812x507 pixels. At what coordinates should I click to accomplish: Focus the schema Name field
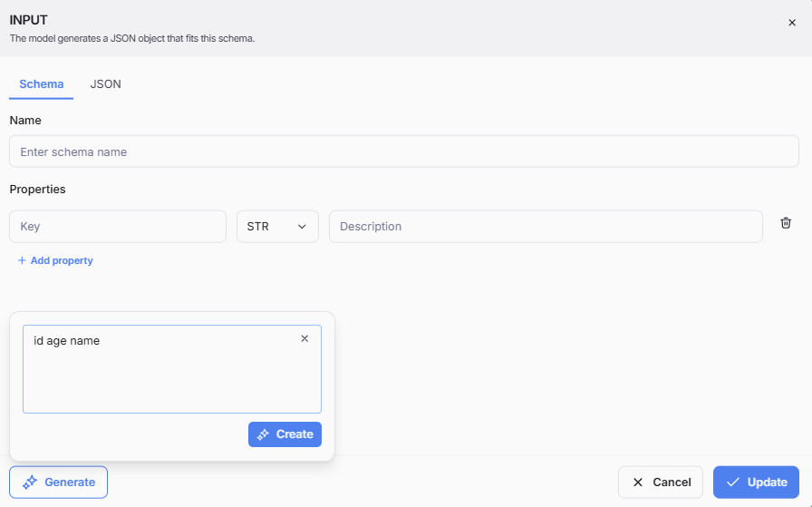[x=404, y=151]
